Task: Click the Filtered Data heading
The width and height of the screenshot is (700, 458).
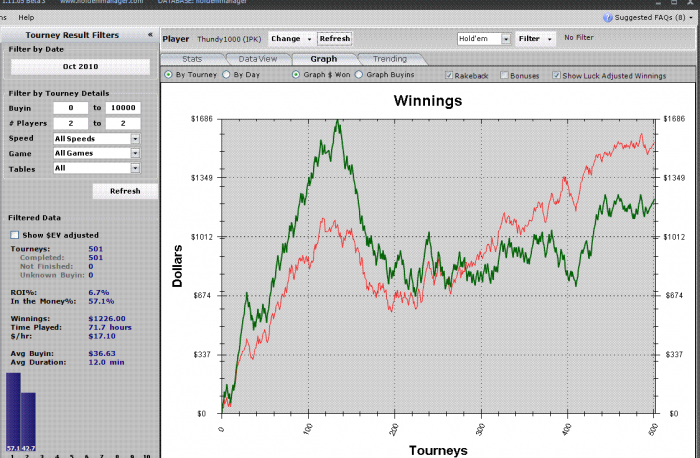Action: 34,218
